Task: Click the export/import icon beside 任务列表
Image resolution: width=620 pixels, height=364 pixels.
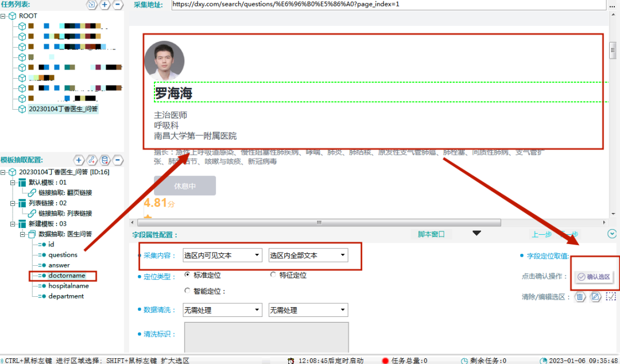Action: (92, 5)
